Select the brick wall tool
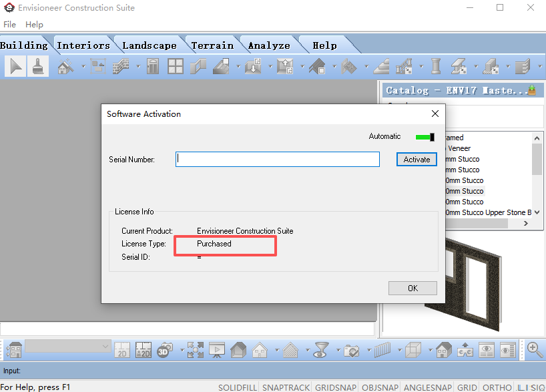Viewport: 546px width, 392px height. pyautogui.click(x=121, y=66)
